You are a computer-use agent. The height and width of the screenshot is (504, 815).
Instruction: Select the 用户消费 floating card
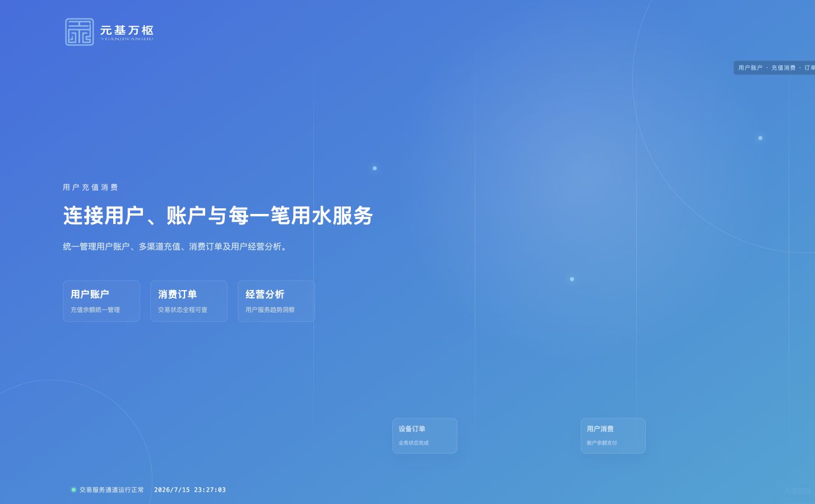pyautogui.click(x=613, y=436)
